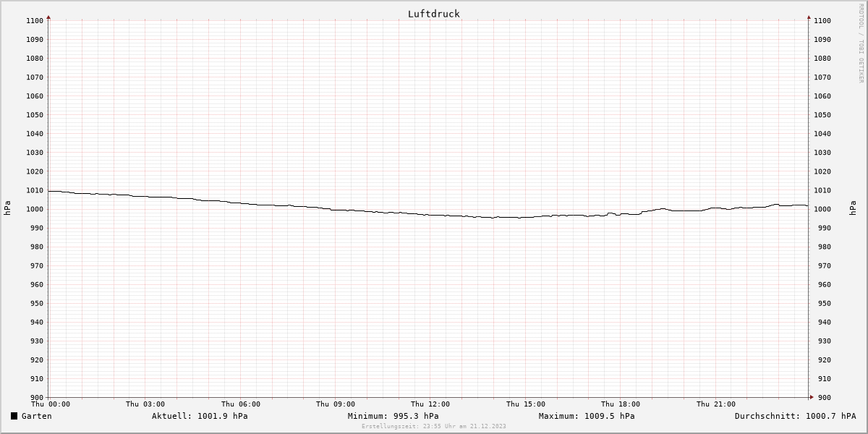This screenshot has height=434, width=868.
Task: Click the red arrow atop the left y-axis
Action: [48, 17]
